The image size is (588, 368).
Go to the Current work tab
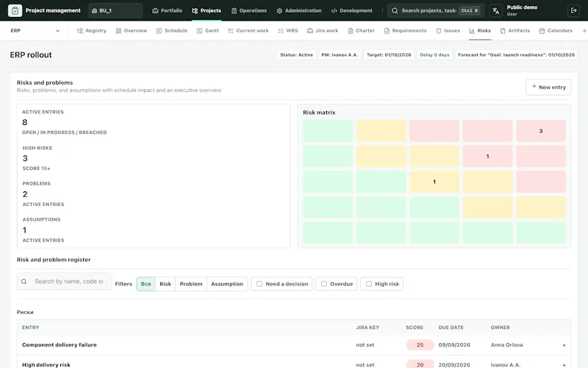tap(248, 31)
